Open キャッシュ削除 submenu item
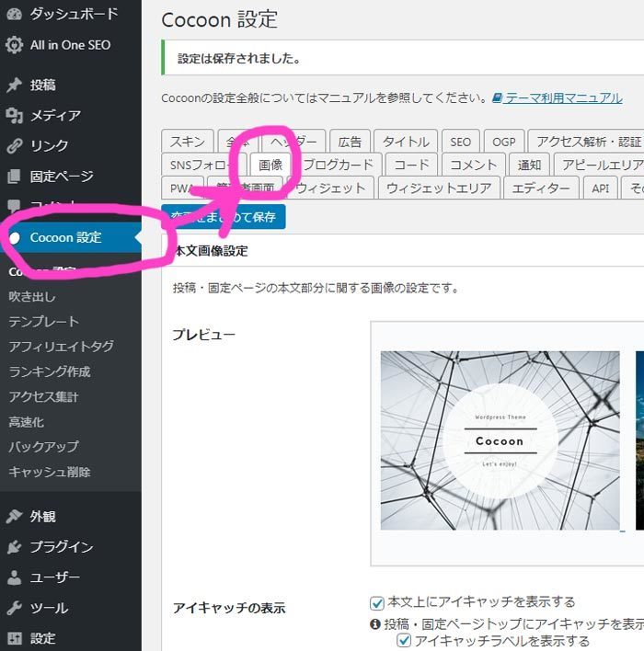 pyautogui.click(x=50, y=472)
